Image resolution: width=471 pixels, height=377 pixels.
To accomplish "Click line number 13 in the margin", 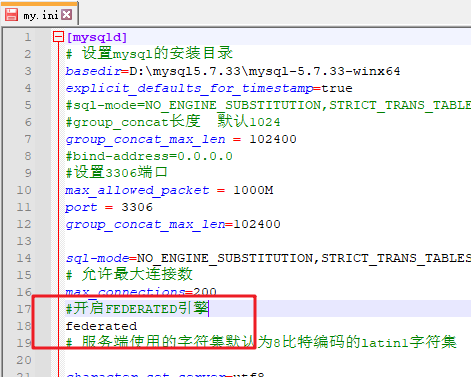I will coord(24,241).
